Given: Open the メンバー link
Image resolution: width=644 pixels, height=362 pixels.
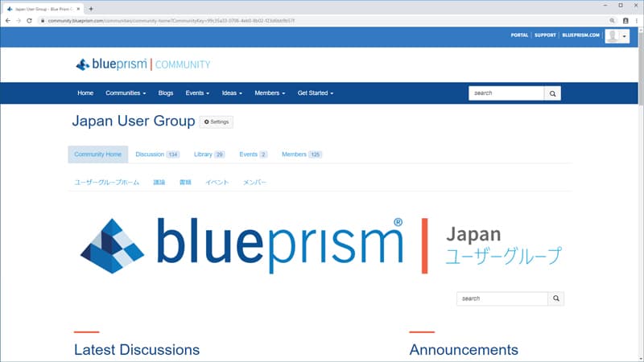Looking at the screenshot, I should pos(254,183).
